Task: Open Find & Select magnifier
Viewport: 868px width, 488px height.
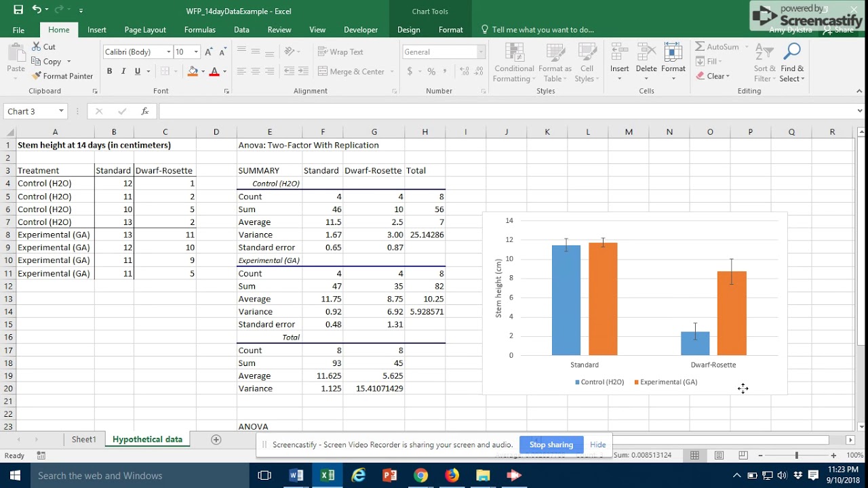Action: tap(792, 62)
